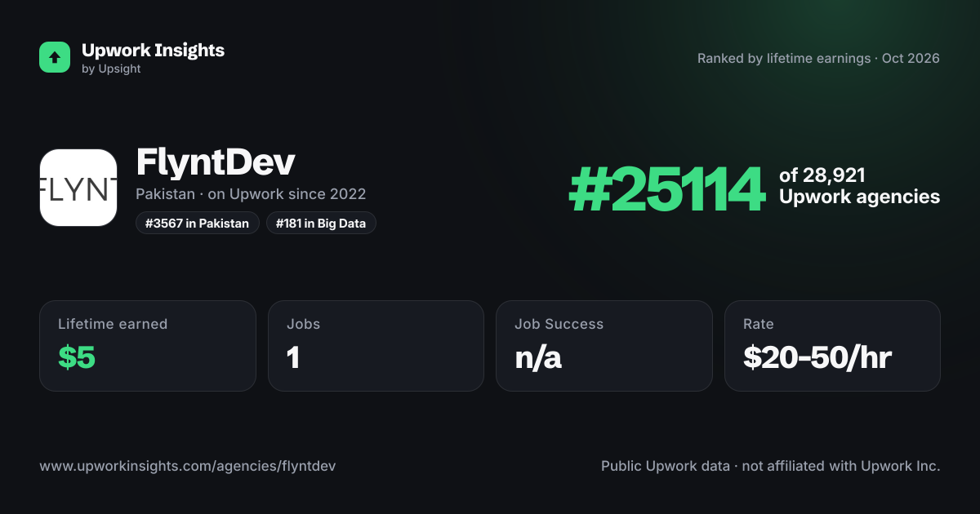Click the $5 lifetime earnings value
This screenshot has width=980, height=514.
pyautogui.click(x=77, y=357)
